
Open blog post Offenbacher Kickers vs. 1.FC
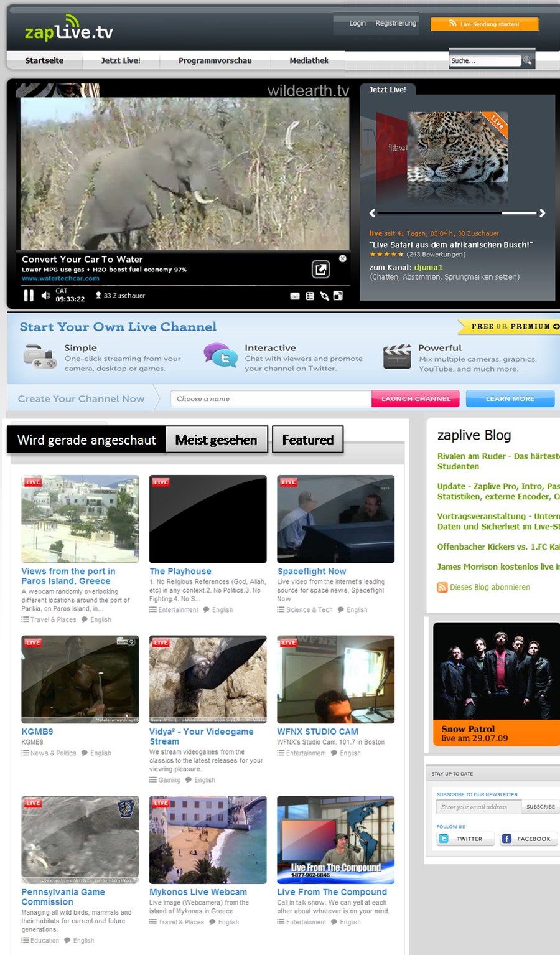click(498, 547)
